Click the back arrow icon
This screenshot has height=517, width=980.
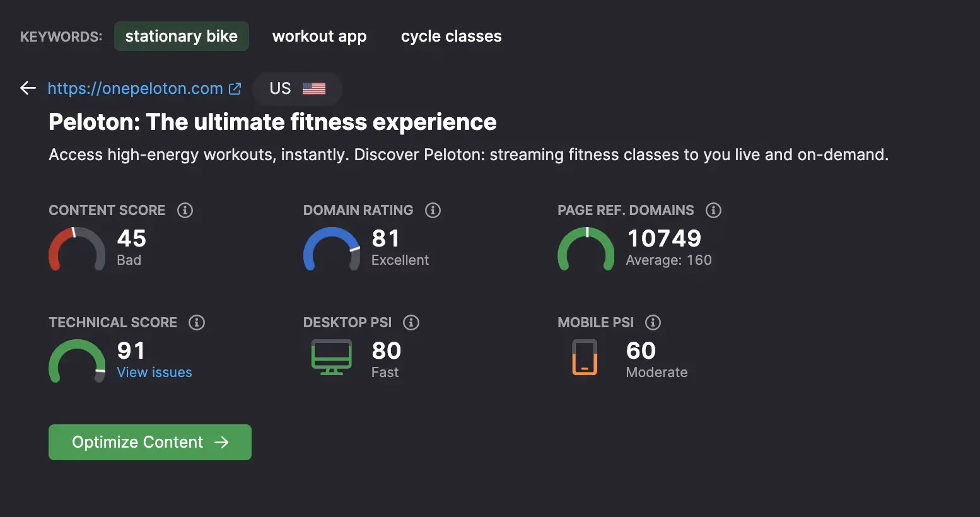pyautogui.click(x=28, y=88)
